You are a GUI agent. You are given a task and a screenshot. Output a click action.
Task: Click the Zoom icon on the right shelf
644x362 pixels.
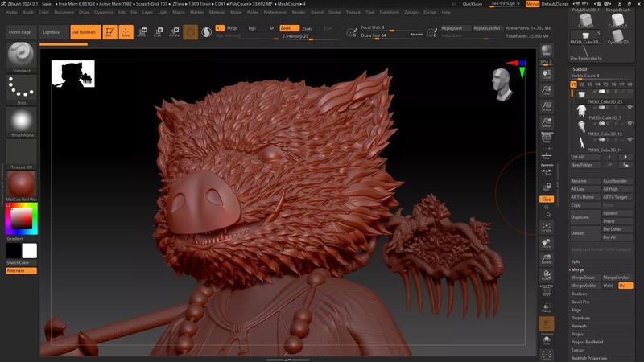547,89
